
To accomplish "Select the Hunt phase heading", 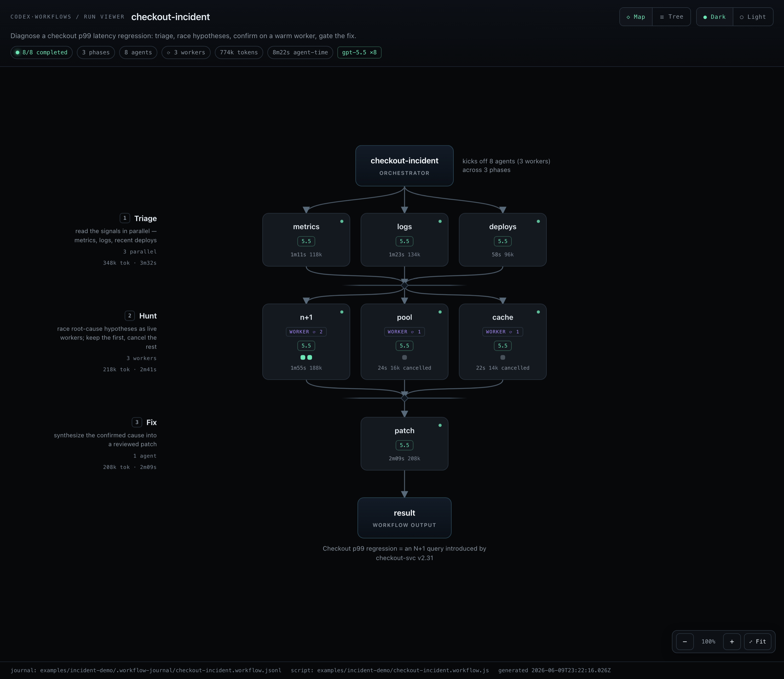I will pyautogui.click(x=148, y=316).
